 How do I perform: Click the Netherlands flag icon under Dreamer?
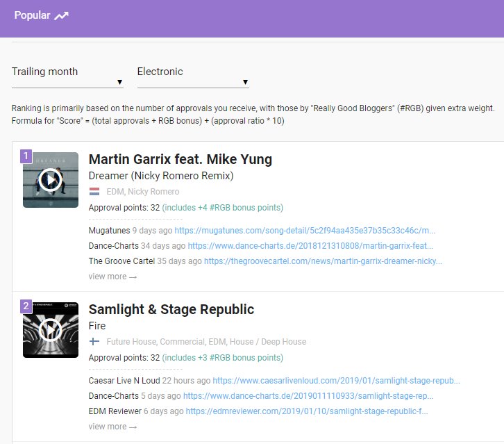click(94, 192)
